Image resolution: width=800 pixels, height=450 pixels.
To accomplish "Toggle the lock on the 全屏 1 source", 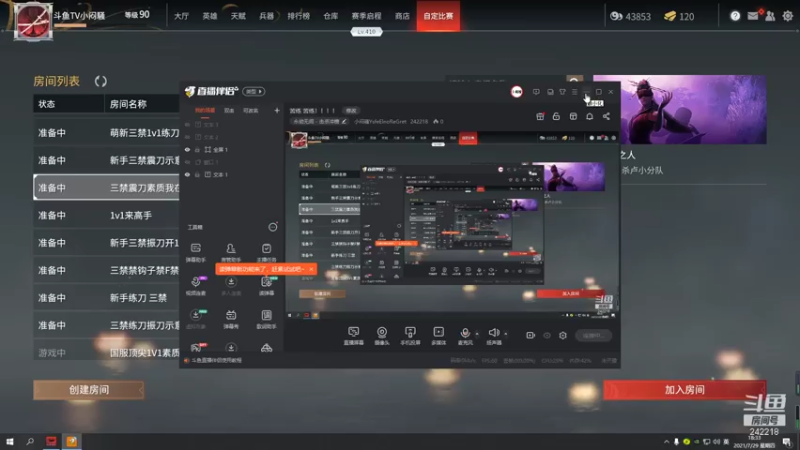I will click(x=197, y=149).
